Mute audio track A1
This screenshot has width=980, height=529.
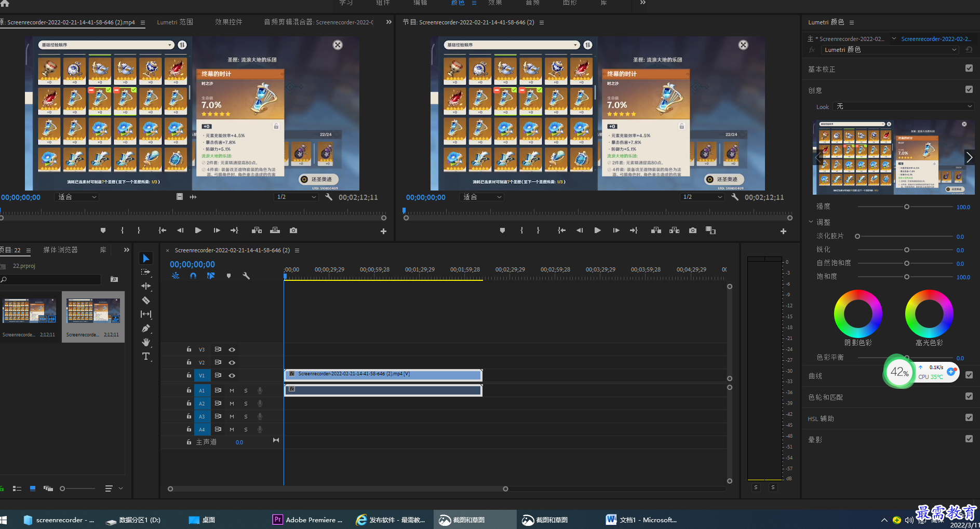pyautogui.click(x=232, y=390)
